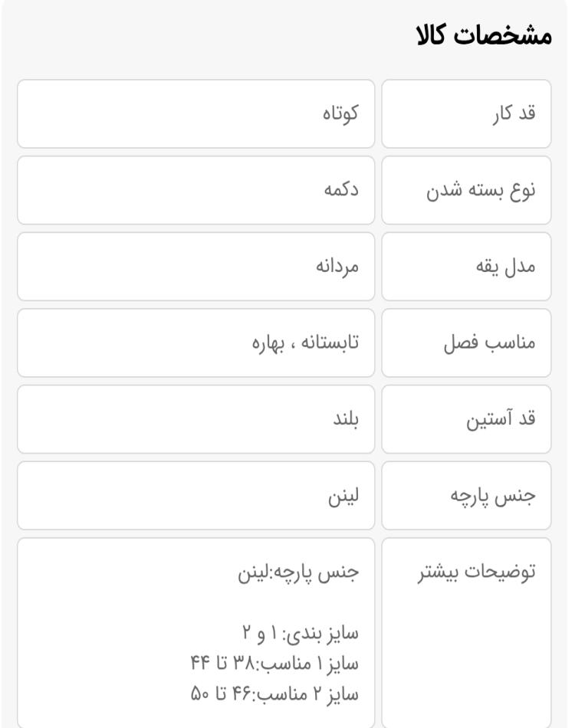Click the کوتاه value cell

[x=196, y=113]
